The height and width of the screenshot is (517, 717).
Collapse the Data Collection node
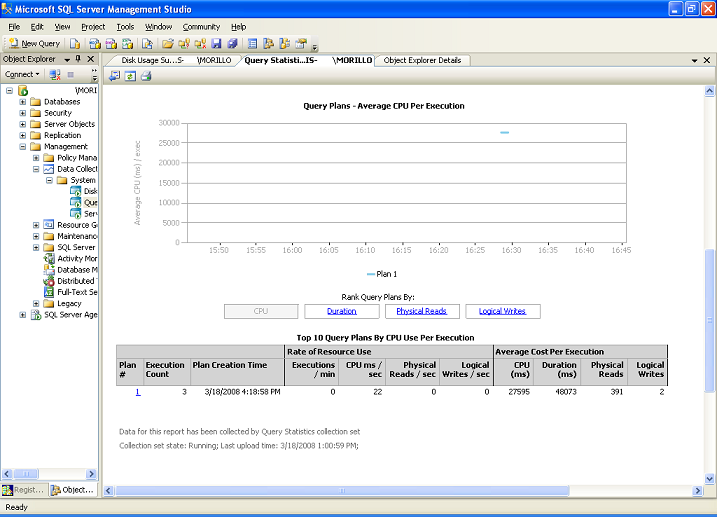coord(36,169)
